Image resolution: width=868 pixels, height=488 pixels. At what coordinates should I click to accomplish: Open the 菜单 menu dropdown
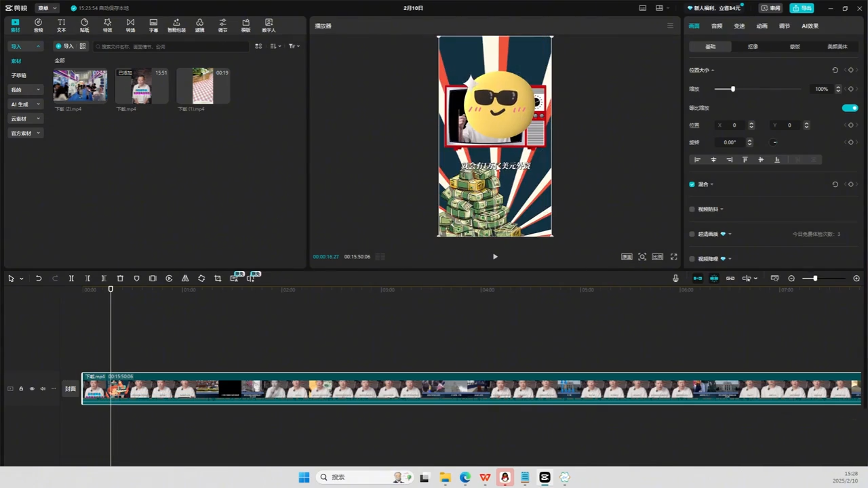[x=46, y=8]
